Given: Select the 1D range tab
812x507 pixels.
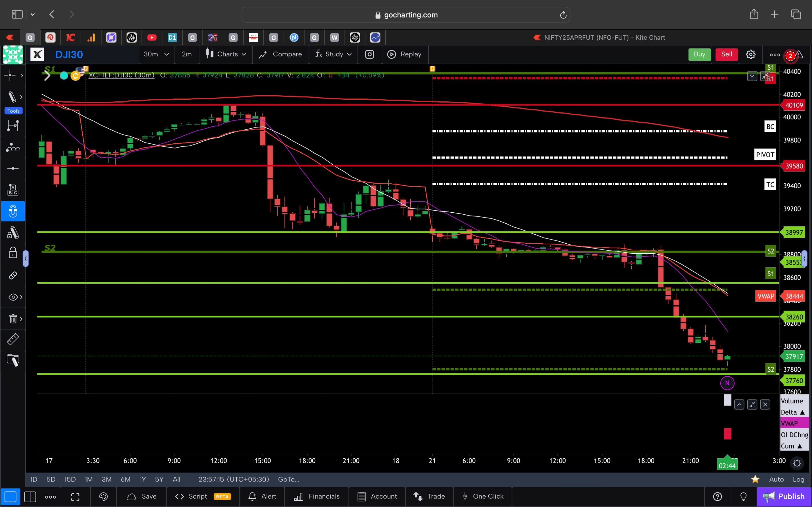Looking at the screenshot, I should (34, 479).
